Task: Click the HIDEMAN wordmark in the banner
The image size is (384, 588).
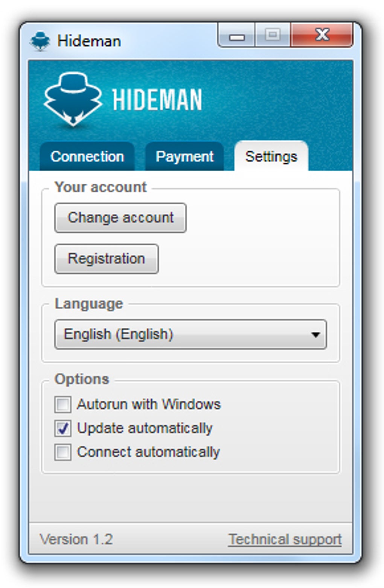Action: pos(157,100)
